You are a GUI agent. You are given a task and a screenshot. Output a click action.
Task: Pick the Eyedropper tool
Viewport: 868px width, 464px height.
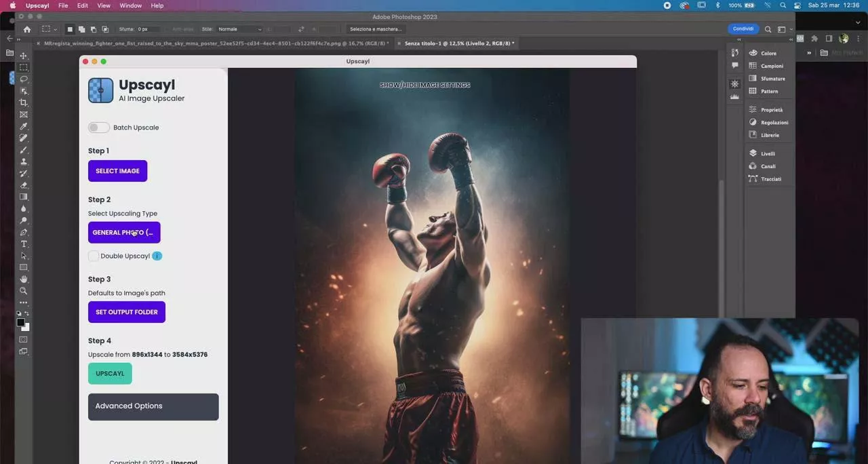pyautogui.click(x=24, y=126)
